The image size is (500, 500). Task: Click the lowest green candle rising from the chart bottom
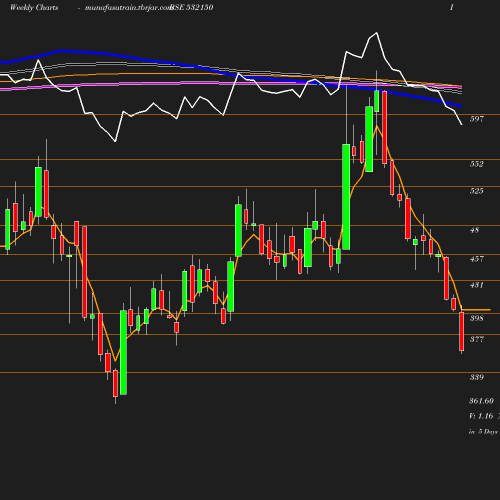(123, 352)
